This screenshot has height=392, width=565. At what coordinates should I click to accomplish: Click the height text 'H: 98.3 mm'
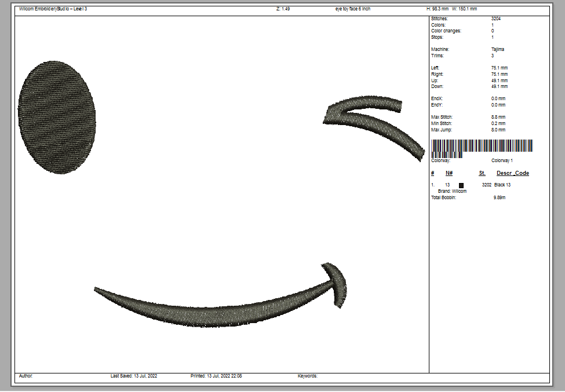click(x=438, y=9)
